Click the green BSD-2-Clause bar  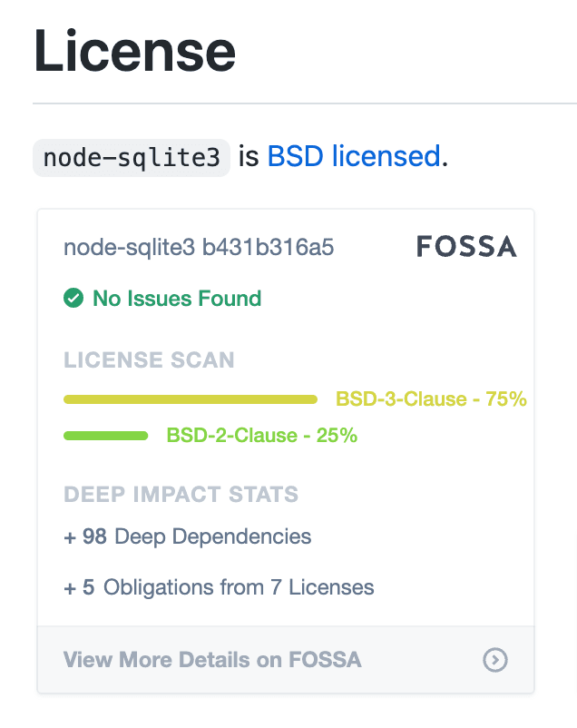tap(106, 436)
